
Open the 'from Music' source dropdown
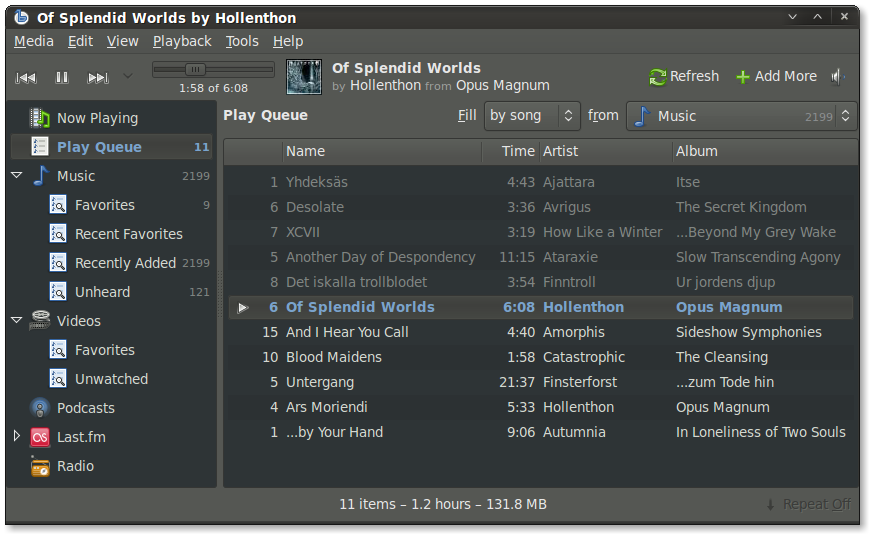[741, 116]
